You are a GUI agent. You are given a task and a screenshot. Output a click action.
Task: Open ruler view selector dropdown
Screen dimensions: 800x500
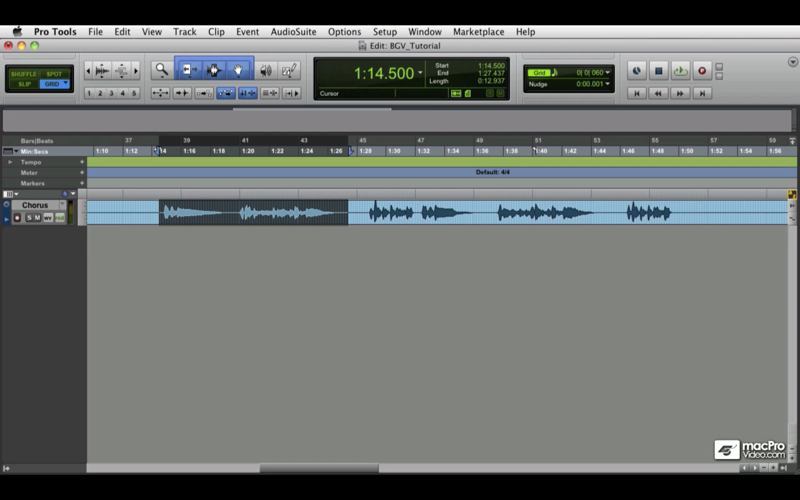10,151
